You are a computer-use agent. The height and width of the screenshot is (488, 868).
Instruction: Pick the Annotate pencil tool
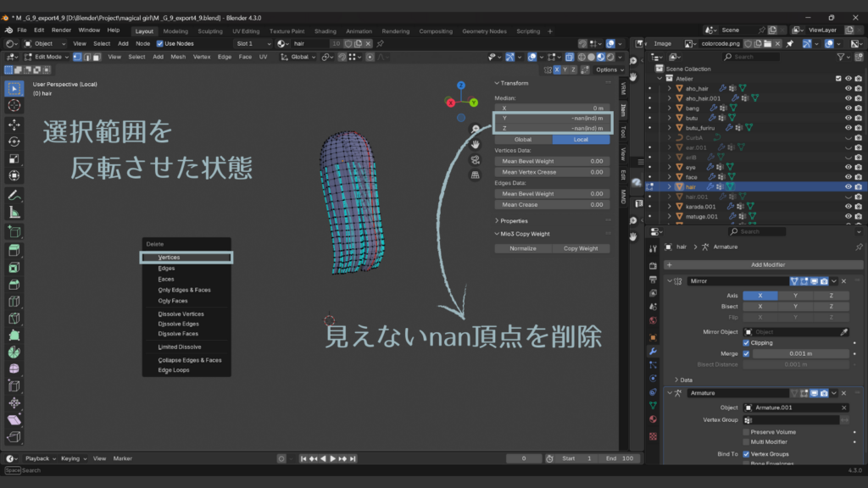14,195
